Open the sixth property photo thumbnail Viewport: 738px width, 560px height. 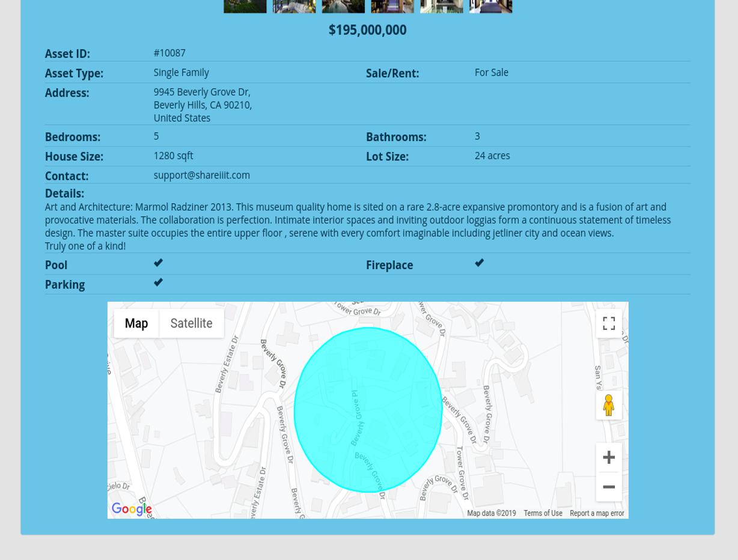491,6
